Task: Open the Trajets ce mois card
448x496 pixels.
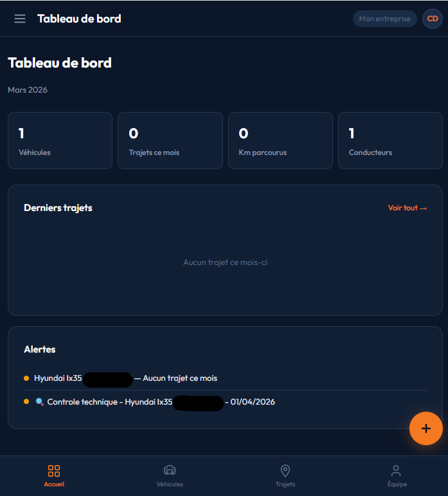Action: (x=170, y=140)
